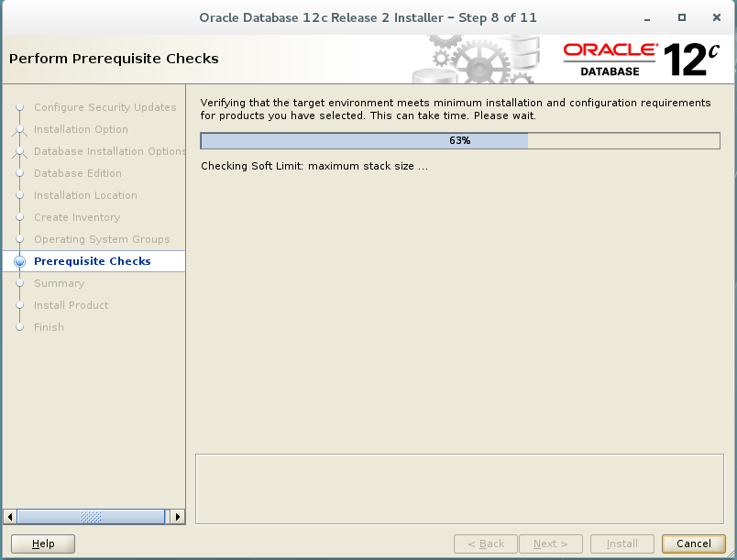The width and height of the screenshot is (737, 560).
Task: Open the Help button
Action: pos(43,544)
